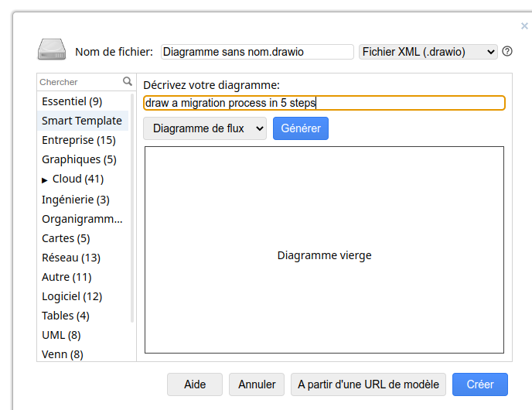Select the Venn (8) category
Screen dimensions: 532x410
(x=83, y=354)
